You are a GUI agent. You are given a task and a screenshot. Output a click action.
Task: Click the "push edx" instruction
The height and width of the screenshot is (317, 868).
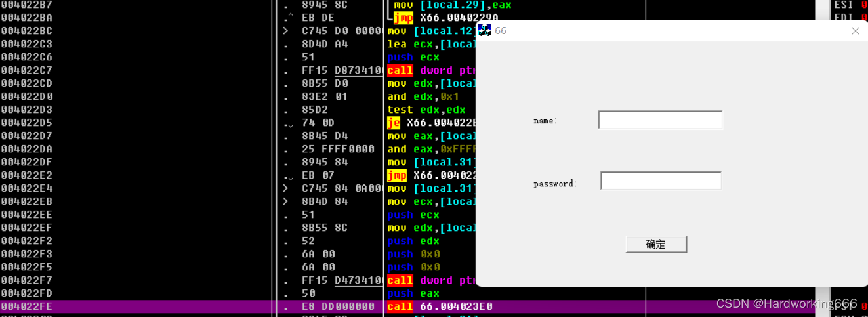(x=413, y=241)
